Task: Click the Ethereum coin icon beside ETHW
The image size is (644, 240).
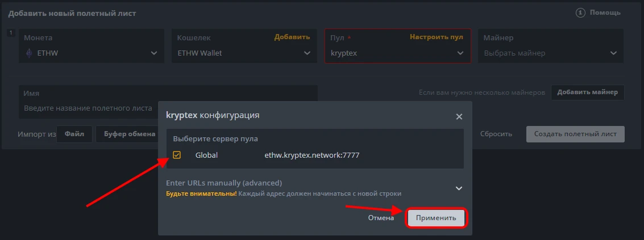Action: pos(30,53)
